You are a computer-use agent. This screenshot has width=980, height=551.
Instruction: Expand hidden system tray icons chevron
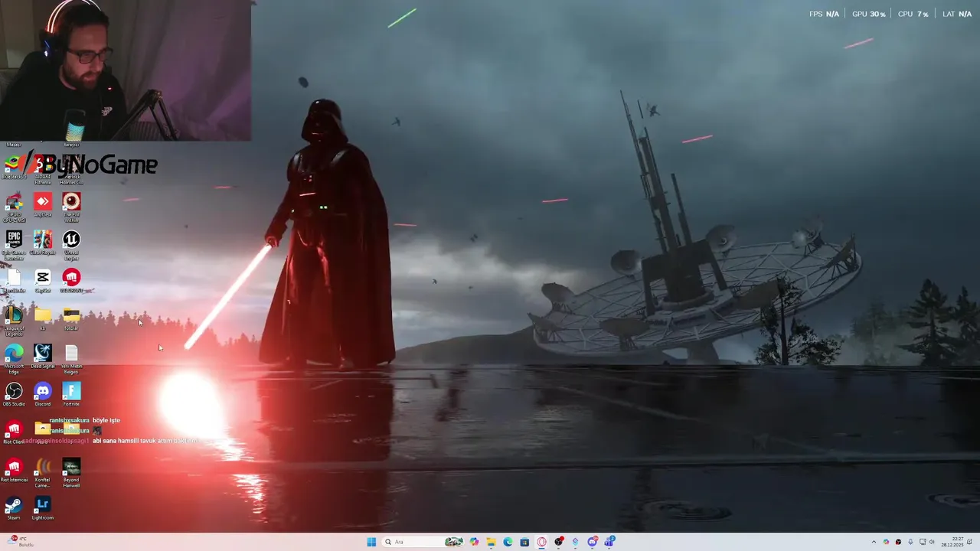point(874,542)
